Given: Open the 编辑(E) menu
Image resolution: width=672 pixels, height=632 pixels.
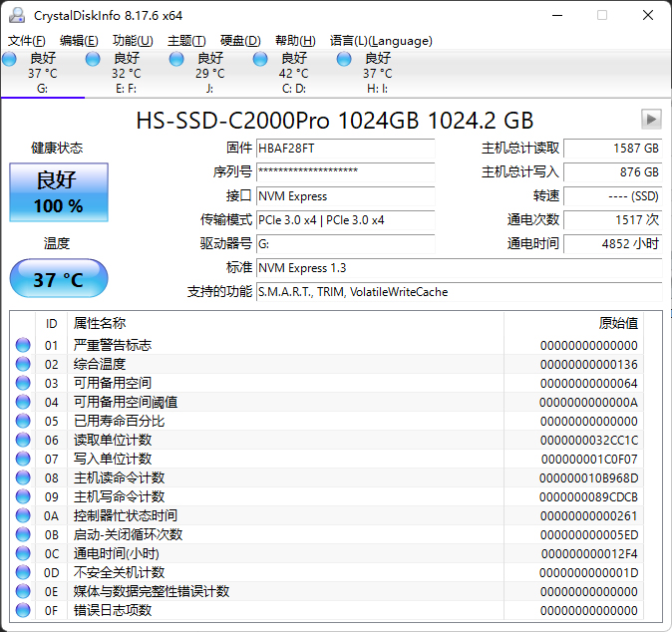Looking at the screenshot, I should coord(79,41).
